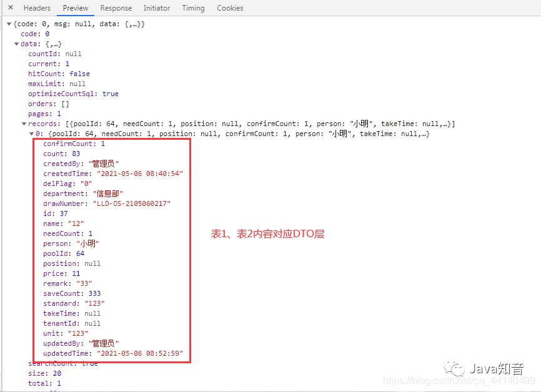Select the optimizeCountSql true value

[110, 93]
